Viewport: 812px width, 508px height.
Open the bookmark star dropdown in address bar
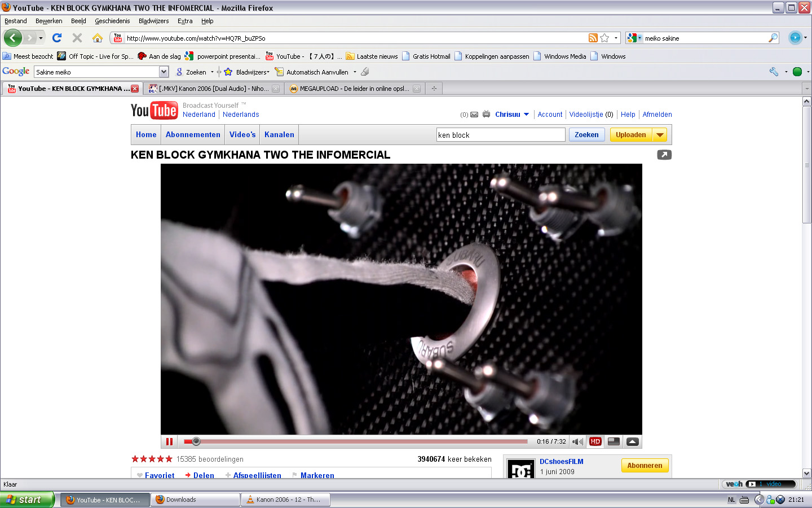616,38
